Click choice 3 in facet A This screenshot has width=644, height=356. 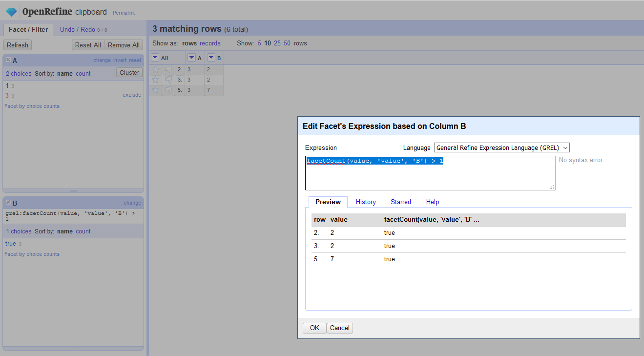(7, 95)
